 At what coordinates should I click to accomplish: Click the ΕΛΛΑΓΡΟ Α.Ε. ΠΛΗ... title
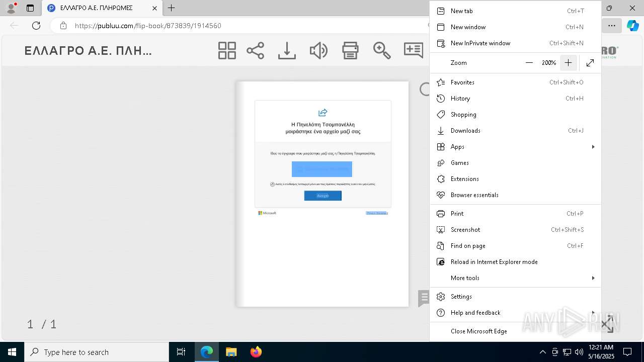(88, 51)
